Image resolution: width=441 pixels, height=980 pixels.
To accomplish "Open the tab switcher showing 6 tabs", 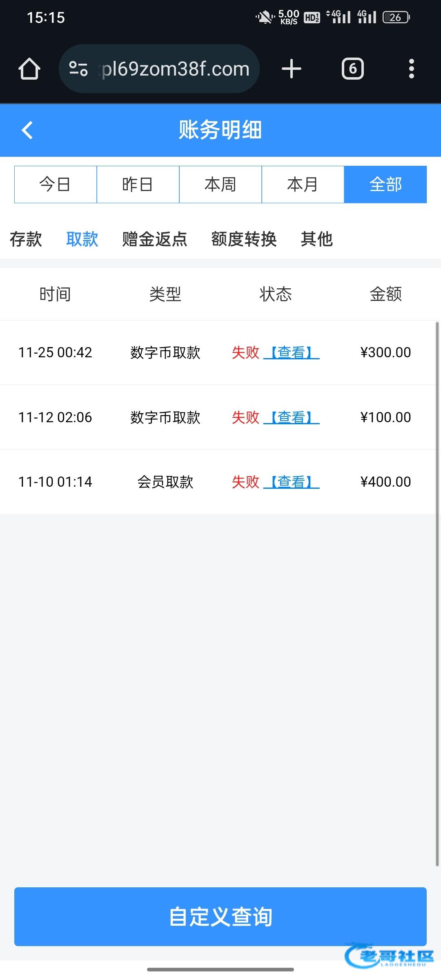I will click(352, 69).
